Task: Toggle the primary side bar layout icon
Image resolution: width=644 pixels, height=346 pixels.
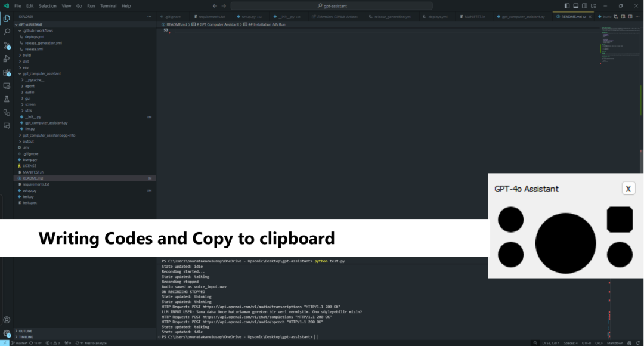Action: pyautogui.click(x=567, y=6)
